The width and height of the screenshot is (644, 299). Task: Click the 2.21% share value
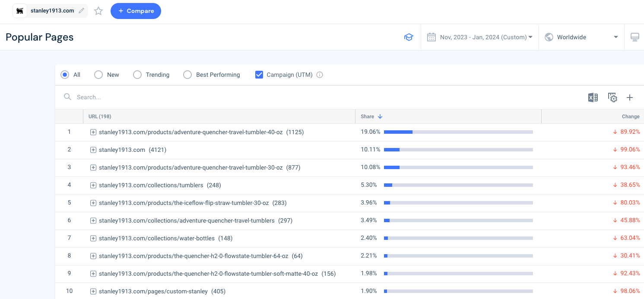pos(369,255)
